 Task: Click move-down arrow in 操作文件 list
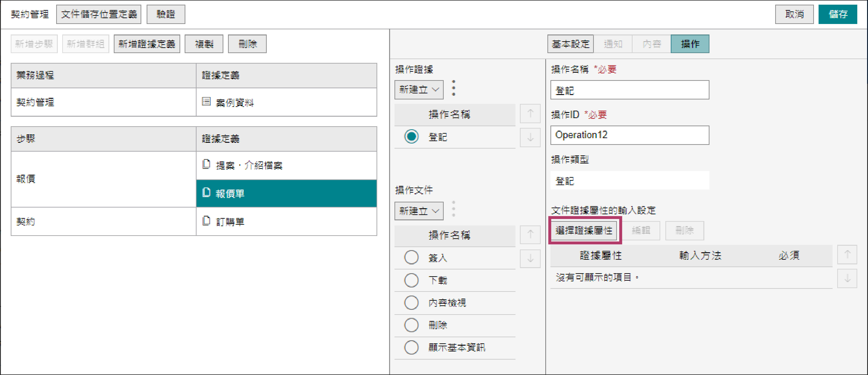tap(530, 258)
